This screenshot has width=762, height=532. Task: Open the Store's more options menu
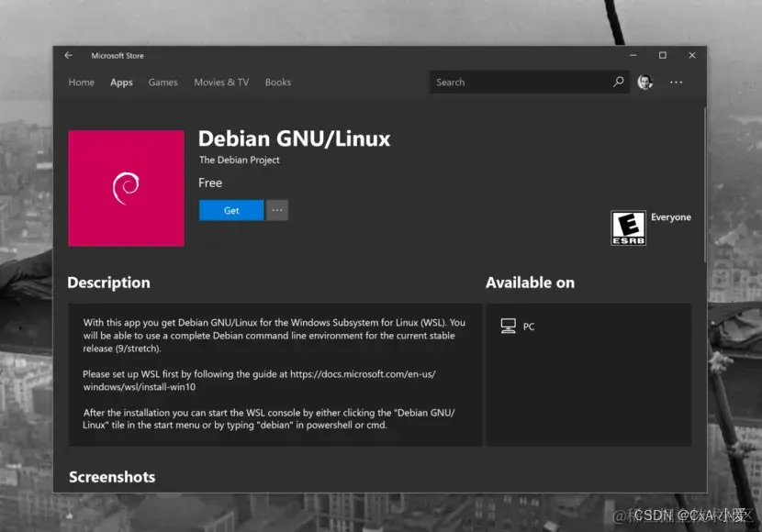676,82
